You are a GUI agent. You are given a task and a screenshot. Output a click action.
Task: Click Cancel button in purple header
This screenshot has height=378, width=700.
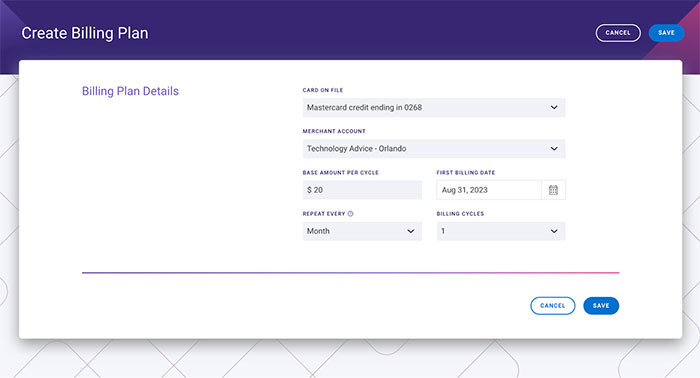pyautogui.click(x=618, y=33)
